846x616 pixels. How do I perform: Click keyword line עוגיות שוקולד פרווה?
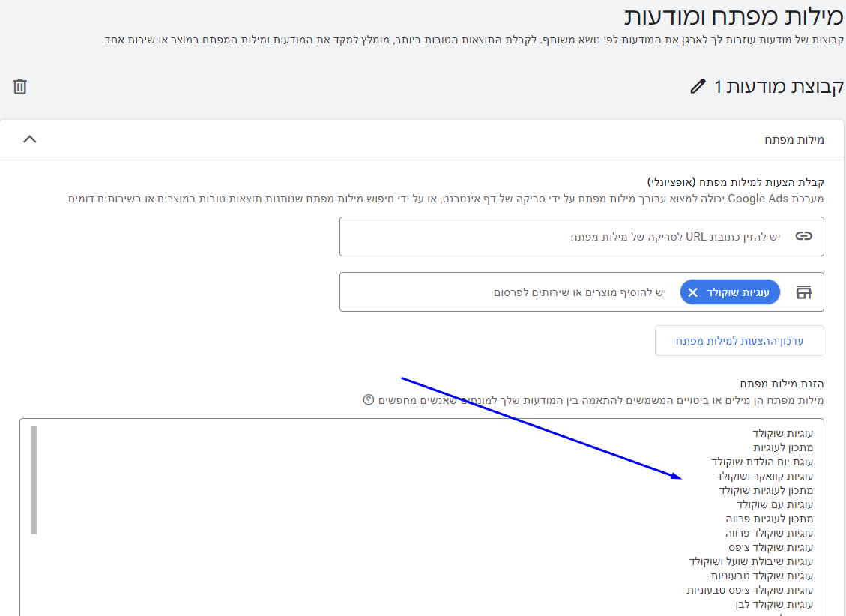(x=769, y=533)
